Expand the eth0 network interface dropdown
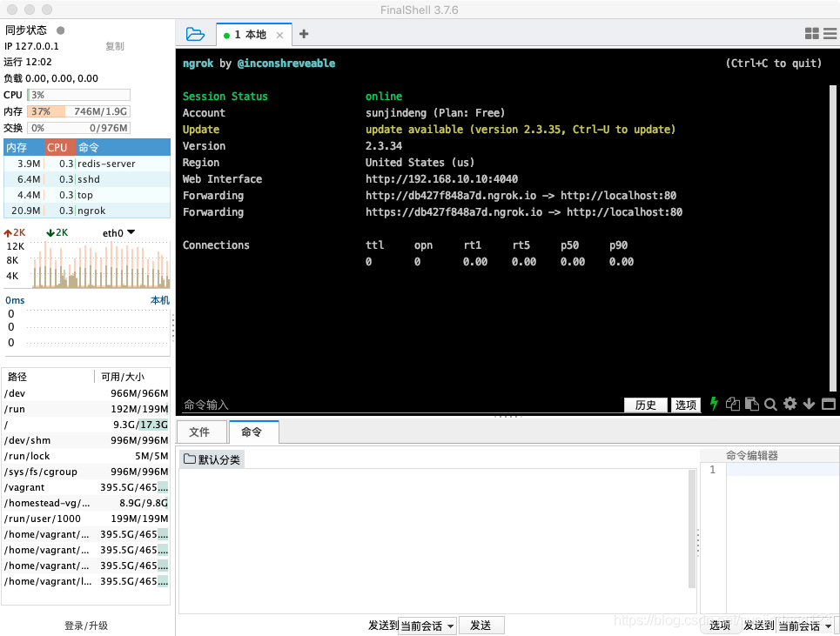 point(119,232)
